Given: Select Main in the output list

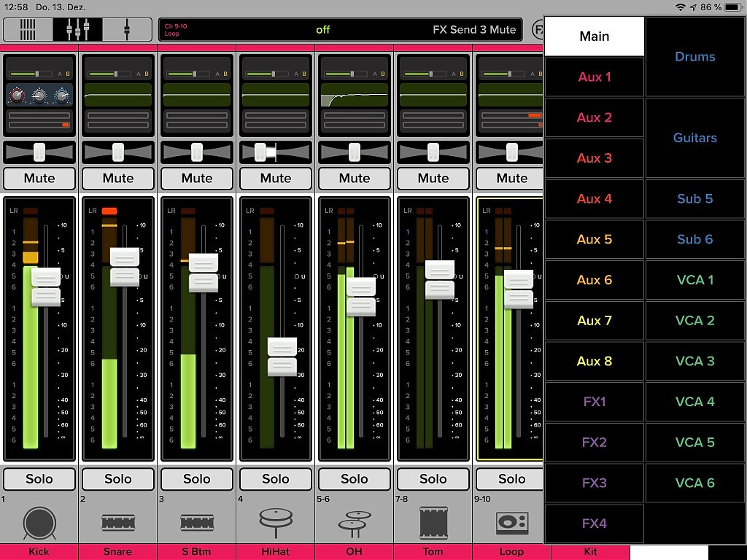Looking at the screenshot, I should click(x=595, y=36).
